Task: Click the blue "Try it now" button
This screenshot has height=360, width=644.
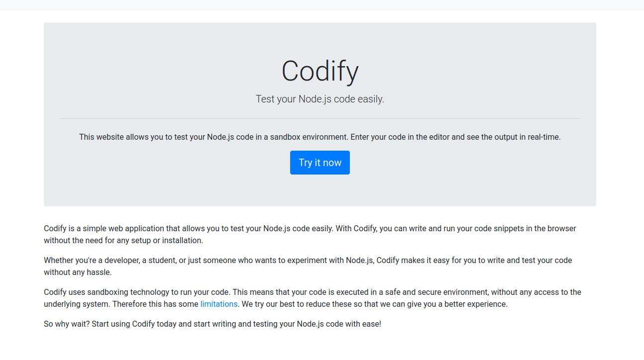Action: pyautogui.click(x=320, y=163)
